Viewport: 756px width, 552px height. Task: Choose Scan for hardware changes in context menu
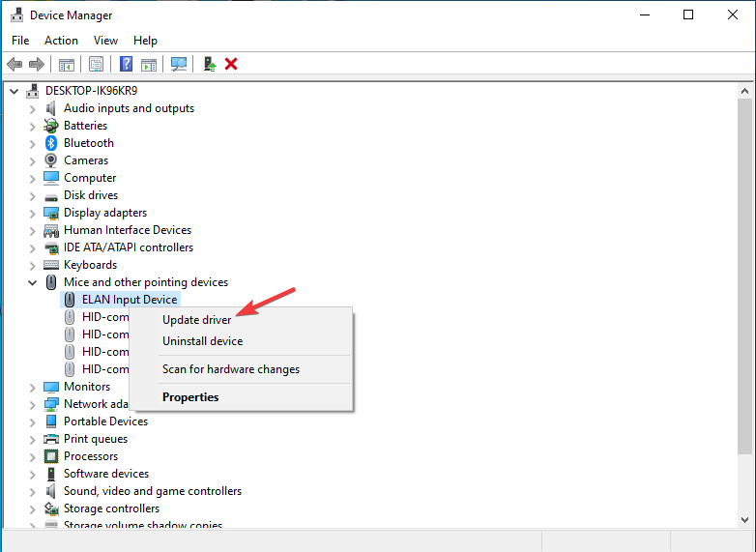(241, 368)
